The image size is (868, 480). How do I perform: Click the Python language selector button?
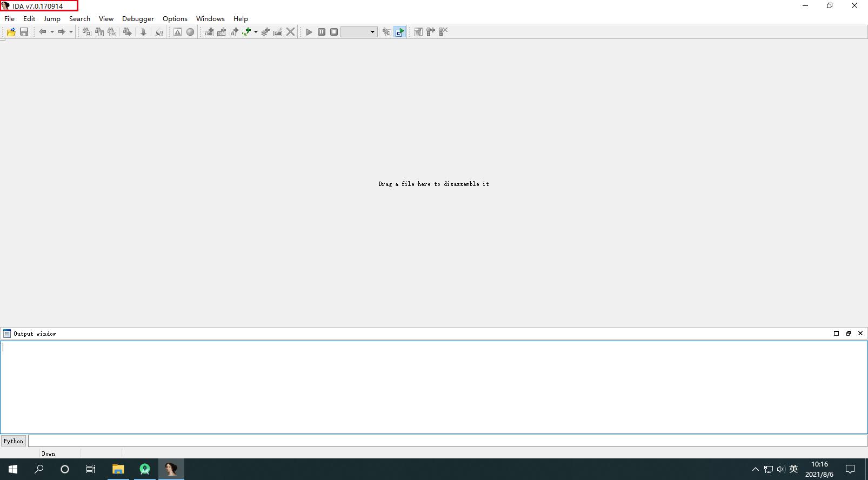pyautogui.click(x=14, y=441)
